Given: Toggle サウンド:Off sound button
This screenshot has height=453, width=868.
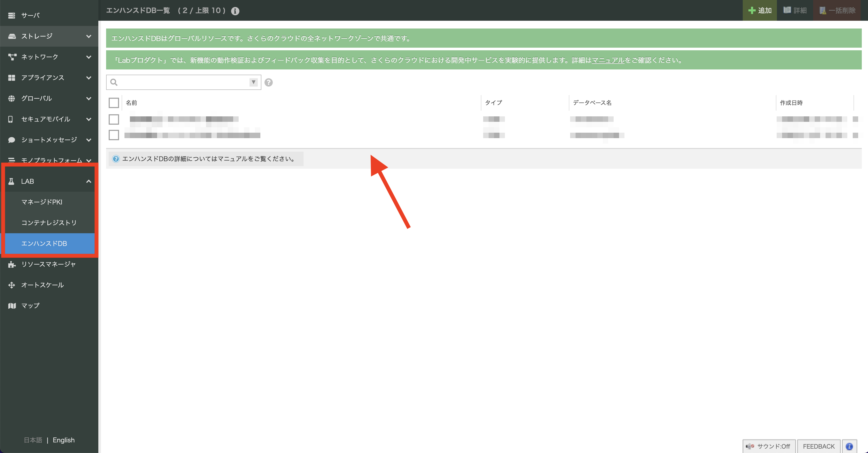Looking at the screenshot, I should (769, 446).
